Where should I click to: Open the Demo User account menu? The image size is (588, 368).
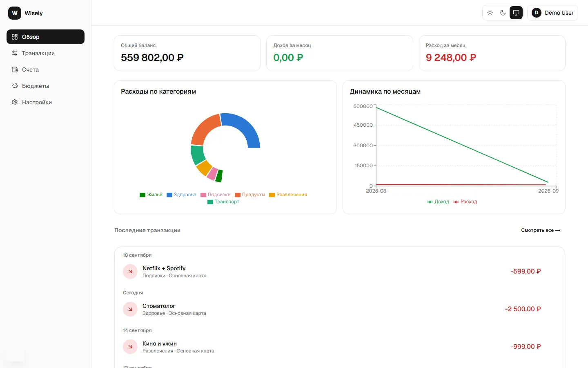pyautogui.click(x=552, y=13)
